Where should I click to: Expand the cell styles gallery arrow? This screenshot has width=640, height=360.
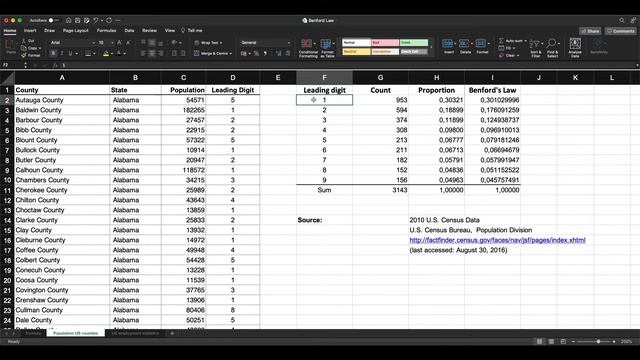[431, 47]
